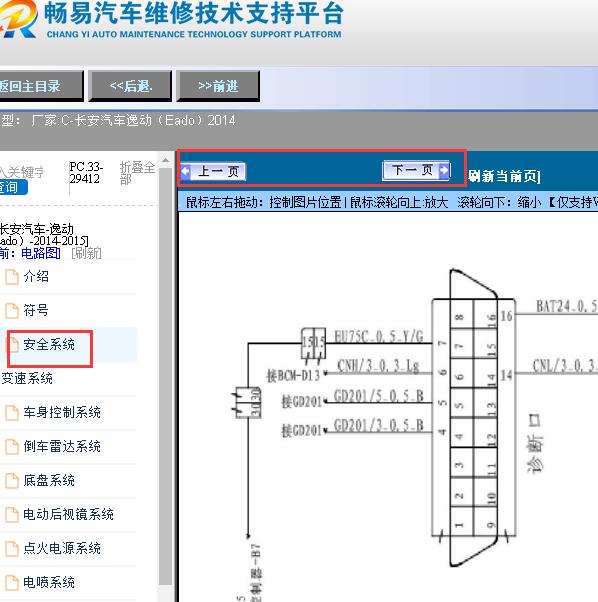Click 折叠全部 to collapse all
598x602 pixels.
pyautogui.click(x=137, y=173)
